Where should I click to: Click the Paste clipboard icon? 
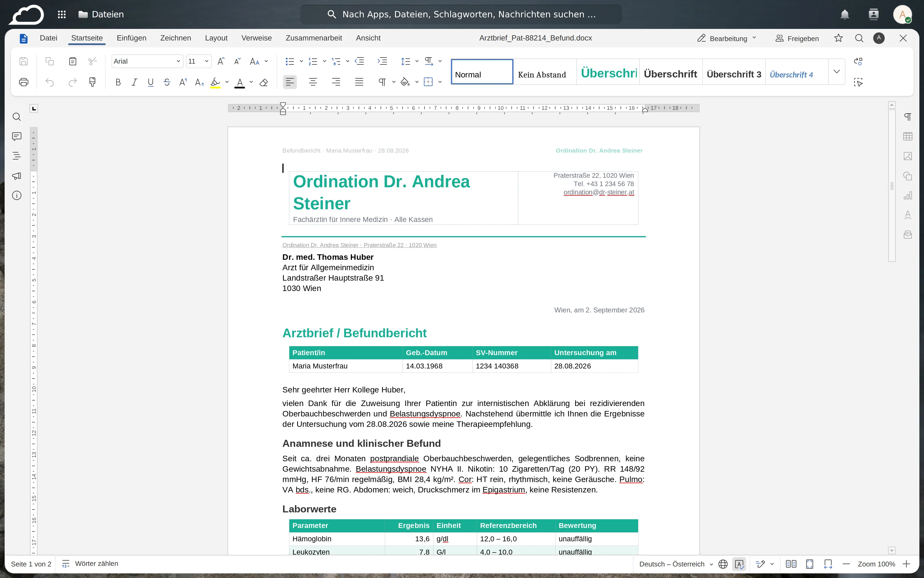72,61
